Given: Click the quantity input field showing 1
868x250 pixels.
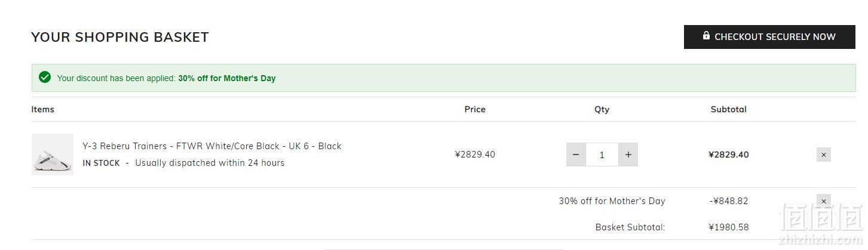Looking at the screenshot, I should 602,155.
